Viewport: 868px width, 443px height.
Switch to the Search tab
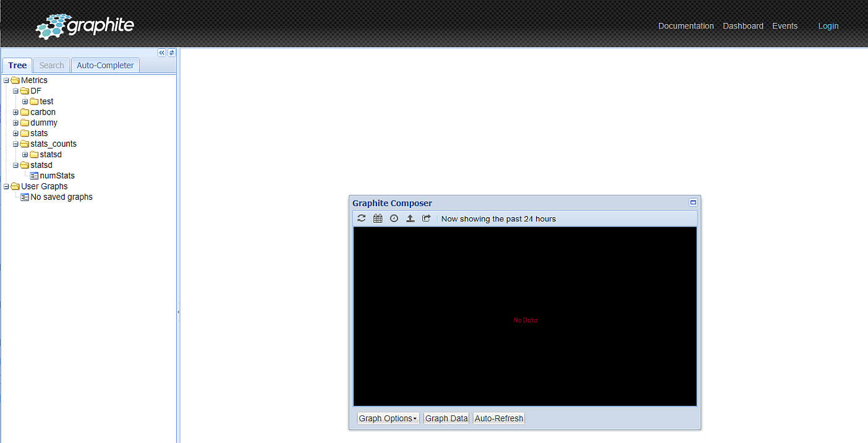click(51, 65)
